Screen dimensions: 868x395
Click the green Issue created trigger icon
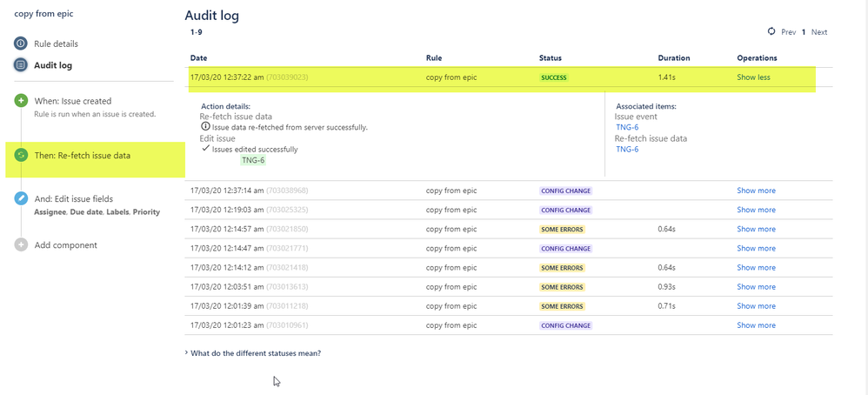pyautogui.click(x=21, y=101)
